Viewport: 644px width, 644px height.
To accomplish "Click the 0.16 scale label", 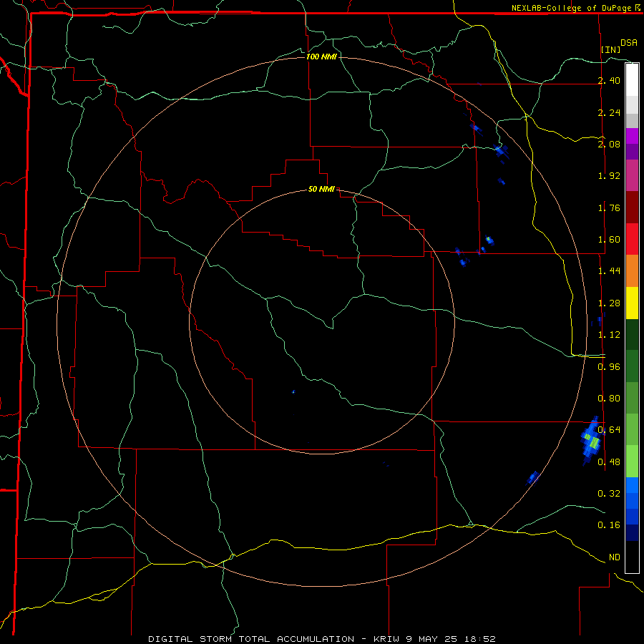I will [x=609, y=525].
